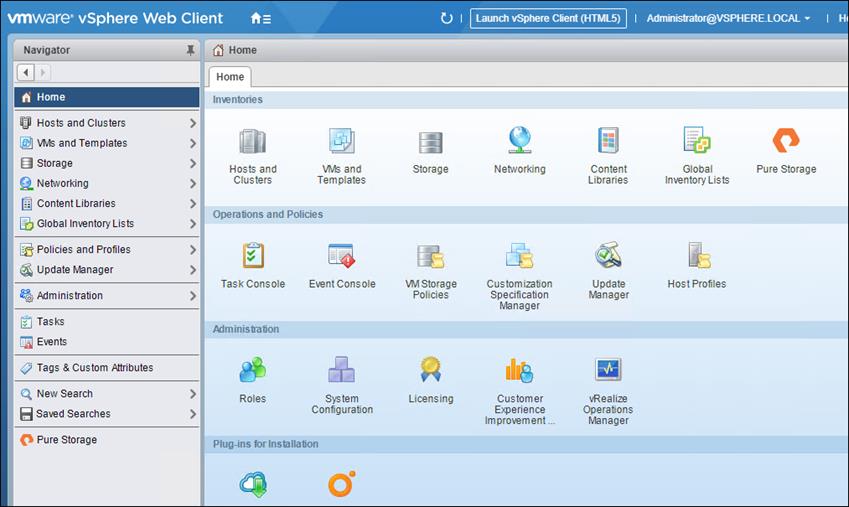Pin the Navigator panel

coord(190,50)
